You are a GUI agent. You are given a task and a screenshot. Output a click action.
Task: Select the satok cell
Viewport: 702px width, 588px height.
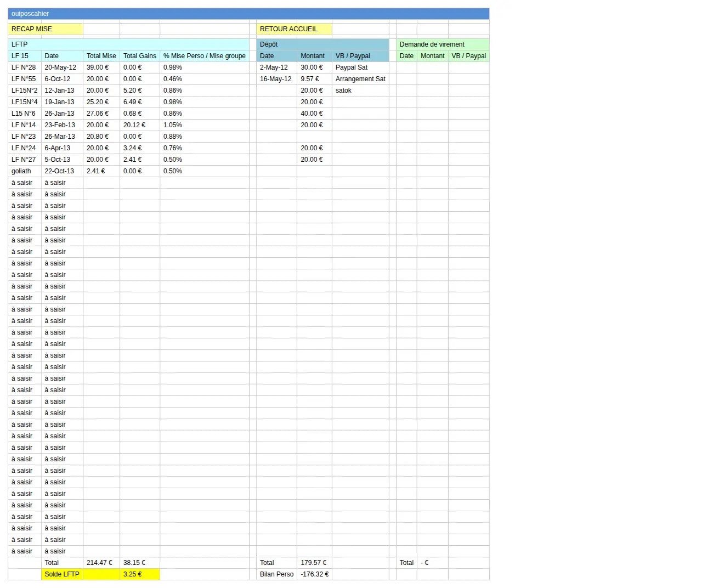tap(360, 91)
